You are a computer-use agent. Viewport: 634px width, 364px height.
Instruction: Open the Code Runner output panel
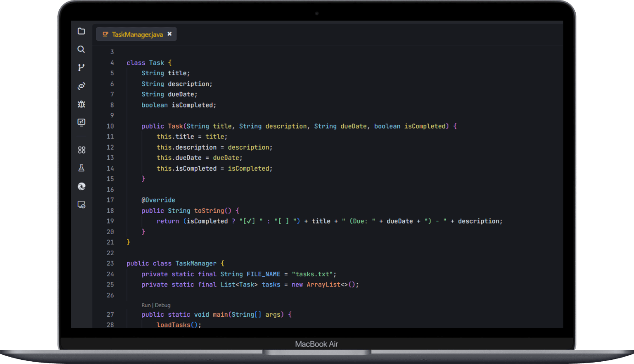(81, 122)
